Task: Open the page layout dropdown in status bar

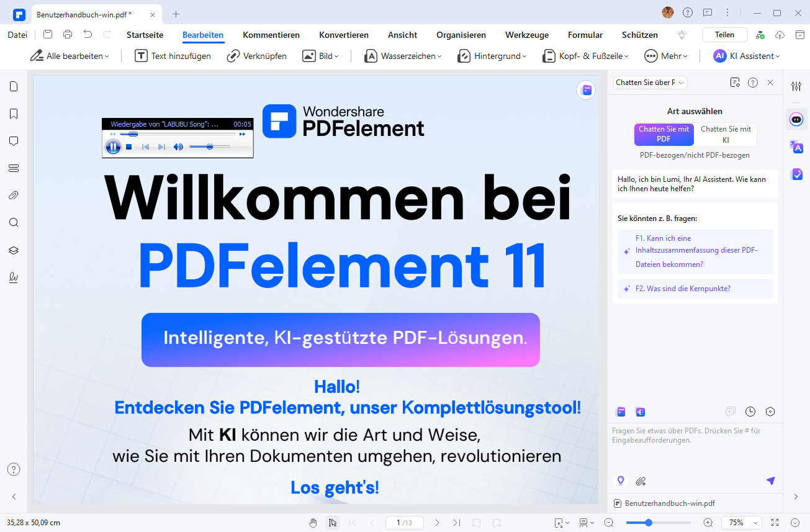Action: click(x=587, y=523)
